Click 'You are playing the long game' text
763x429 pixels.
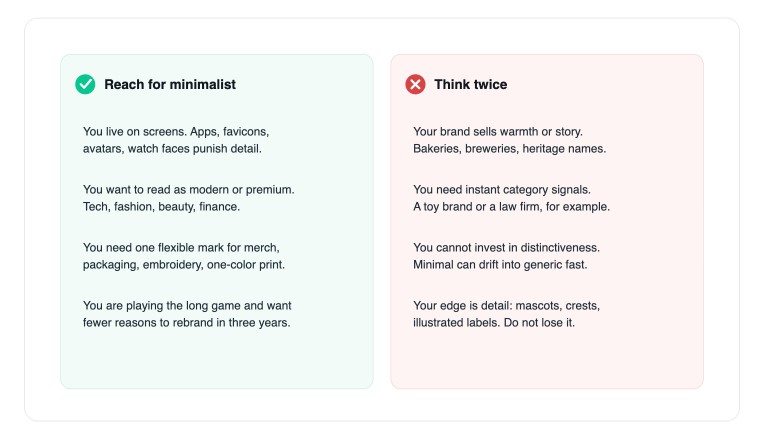[x=187, y=305]
